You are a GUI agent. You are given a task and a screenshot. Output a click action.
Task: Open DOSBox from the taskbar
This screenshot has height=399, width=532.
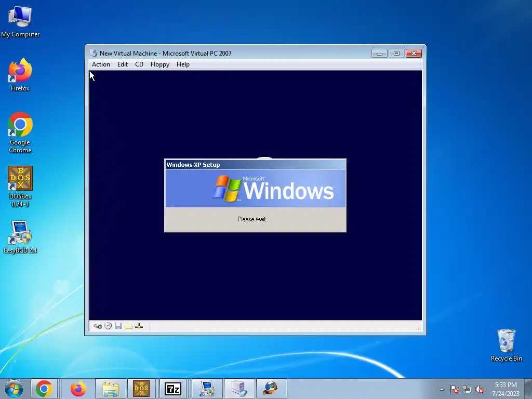[x=141, y=389]
